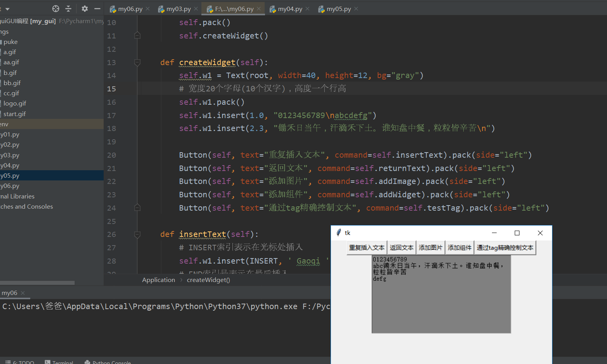Click line number 15 in the gutter
This screenshot has width=607, height=364.
112,89
